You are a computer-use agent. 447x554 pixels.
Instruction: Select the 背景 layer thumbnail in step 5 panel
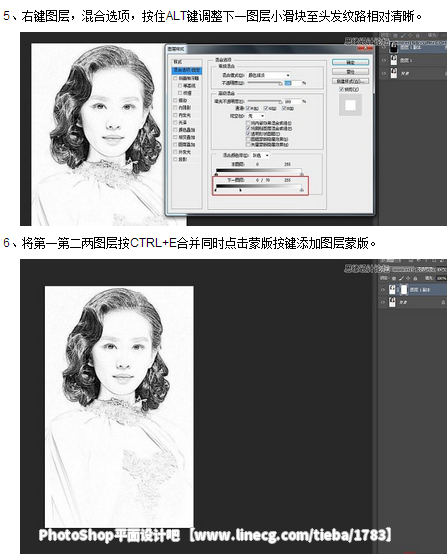[x=394, y=73]
